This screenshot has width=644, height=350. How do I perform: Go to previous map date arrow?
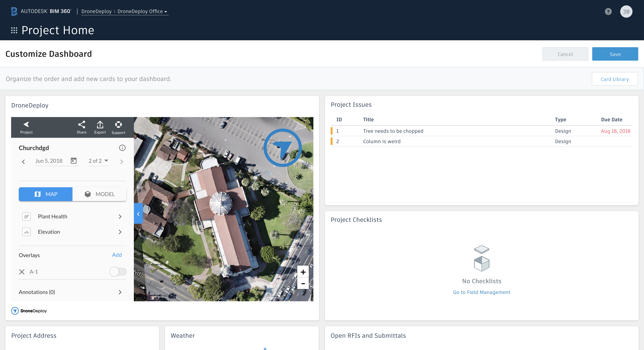[23, 162]
